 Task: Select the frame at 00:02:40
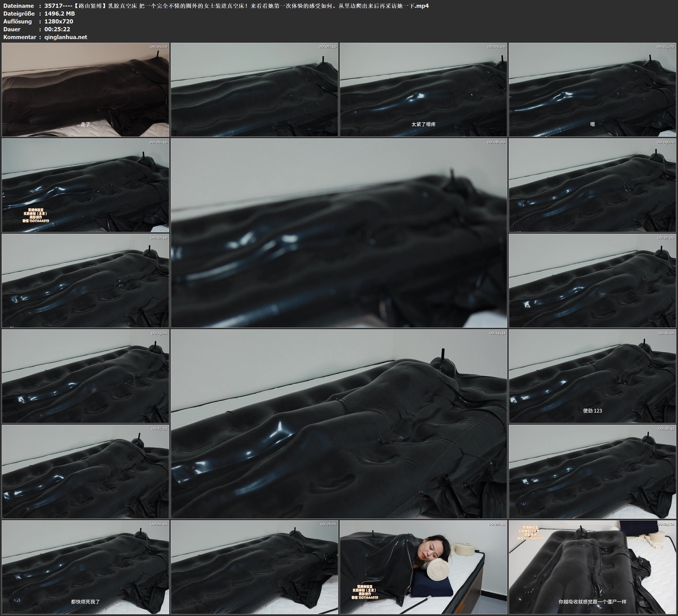tap(254, 89)
